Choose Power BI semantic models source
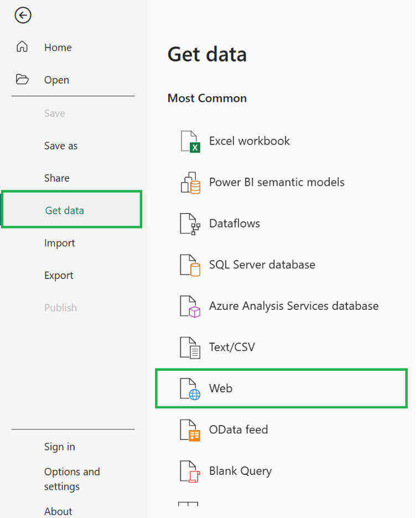Image resolution: width=420 pixels, height=518 pixels. (x=277, y=183)
